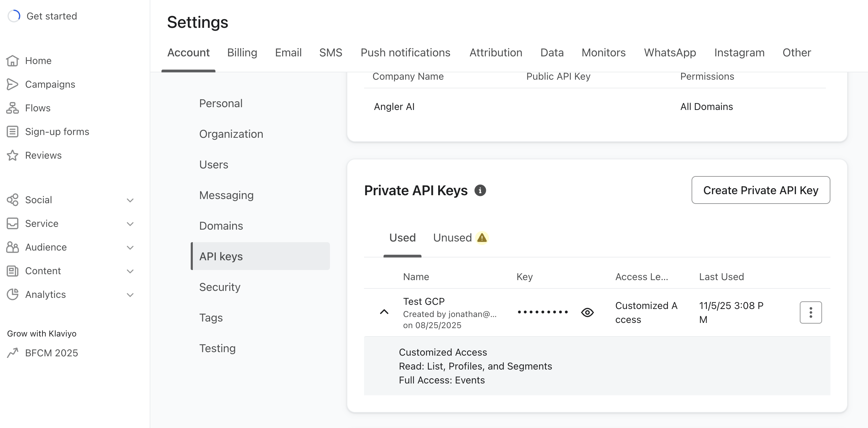Expand the Analytics section chevron
This screenshot has height=428, width=868.
point(130,295)
